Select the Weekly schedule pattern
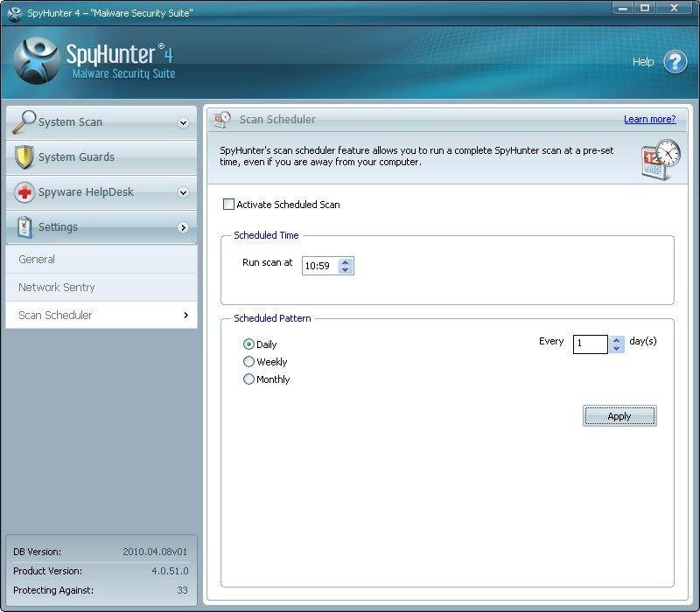The image size is (700, 612). click(248, 362)
